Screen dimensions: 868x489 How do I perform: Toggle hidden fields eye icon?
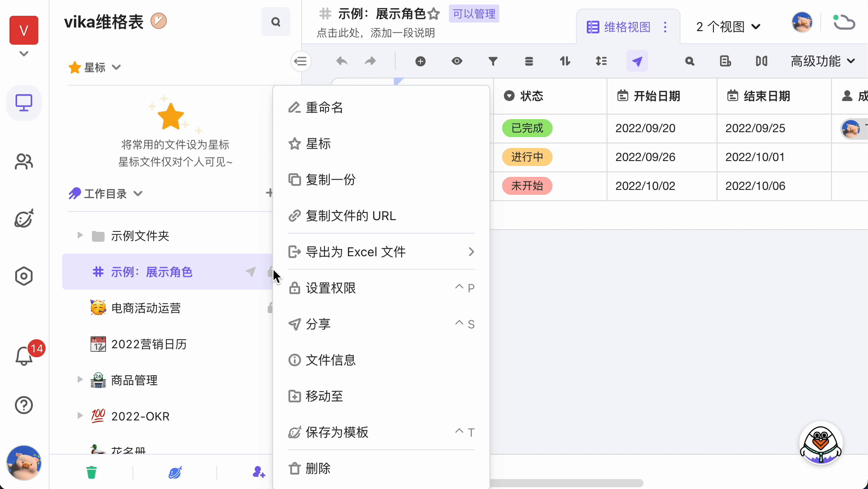pyautogui.click(x=457, y=61)
